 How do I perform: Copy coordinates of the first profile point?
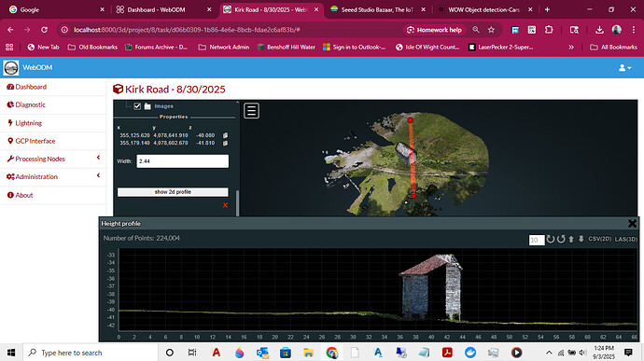tap(225, 135)
